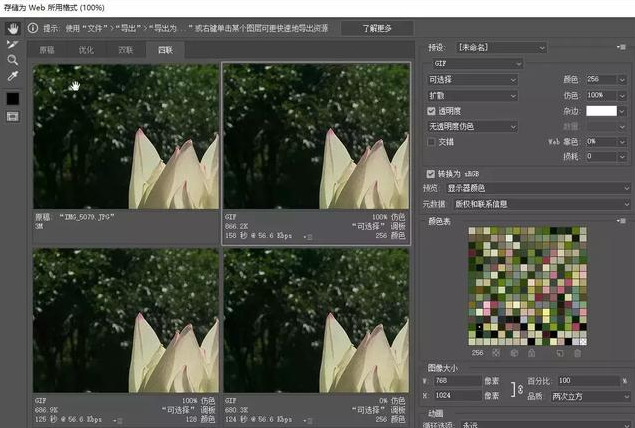Switch to the 四联 tab
Viewport: 635px width, 428px height.
tap(165, 50)
